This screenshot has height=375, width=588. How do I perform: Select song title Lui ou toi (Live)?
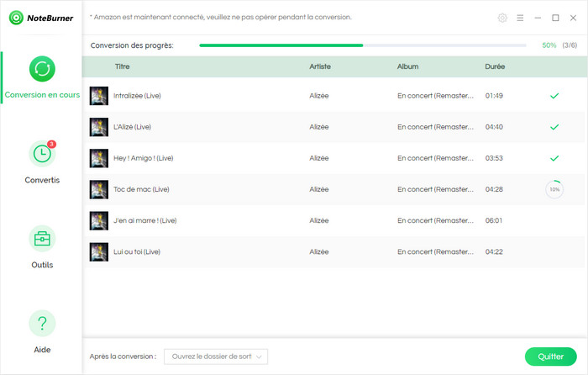[x=136, y=251]
